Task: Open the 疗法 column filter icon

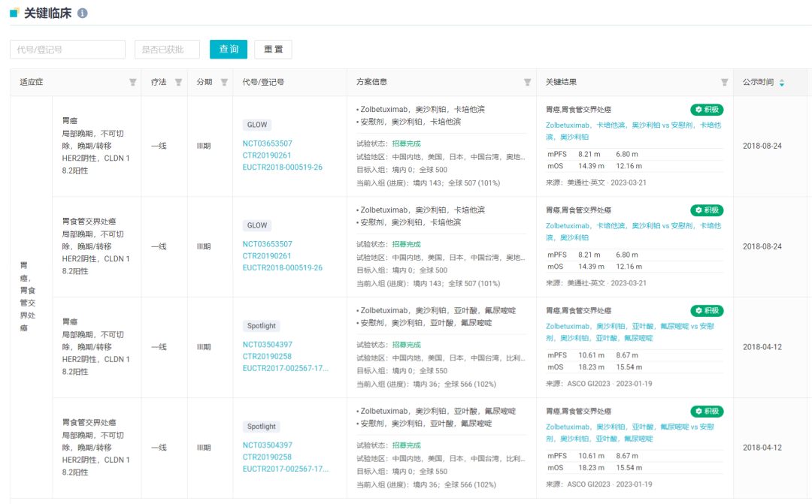Action: tap(178, 83)
